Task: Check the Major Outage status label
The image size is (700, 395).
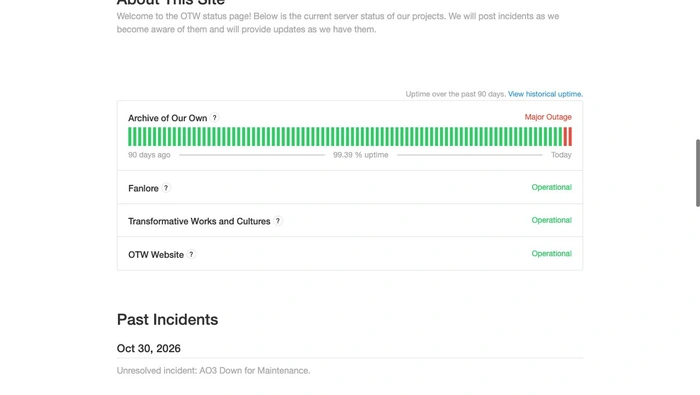Action: click(x=548, y=117)
